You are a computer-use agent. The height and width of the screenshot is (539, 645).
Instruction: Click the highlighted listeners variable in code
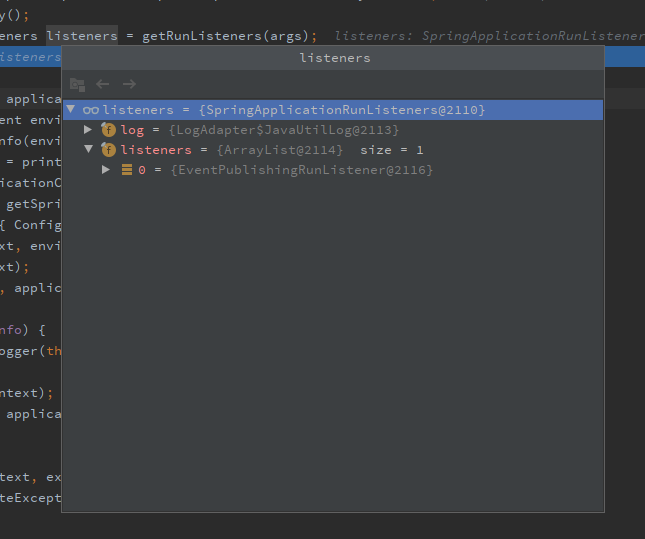coord(81,36)
